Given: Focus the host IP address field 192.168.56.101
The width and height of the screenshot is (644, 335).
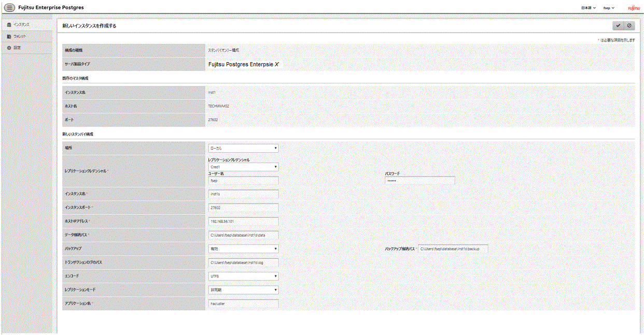Looking at the screenshot, I should [x=243, y=222].
